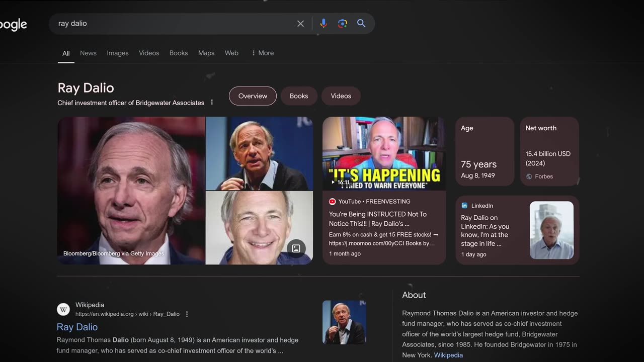
Task: Open the Ray Dalio on LinkedIn post
Action: point(486,230)
